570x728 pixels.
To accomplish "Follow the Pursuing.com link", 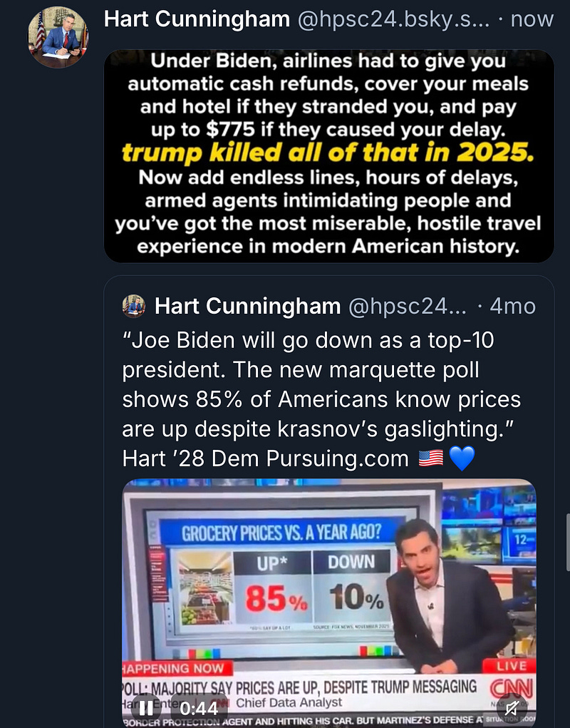I will pyautogui.click(x=337, y=458).
